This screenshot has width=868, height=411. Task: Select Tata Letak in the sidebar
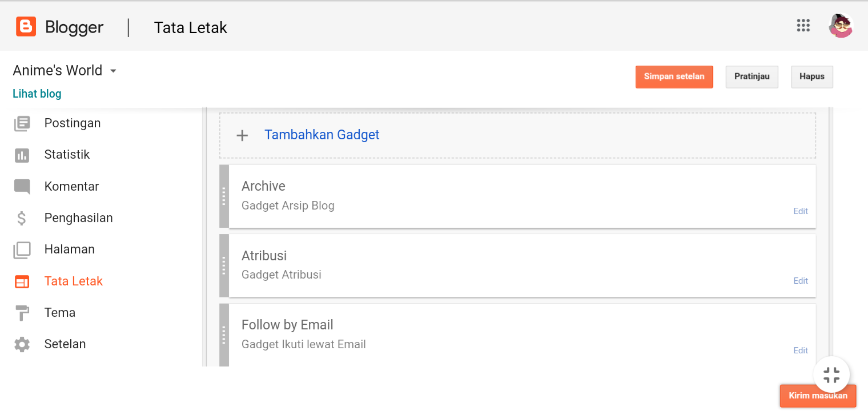(73, 281)
